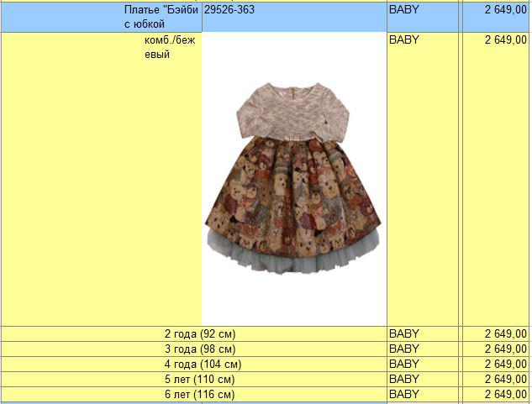Viewport: 532px width, 404px height.
Task: Select the size row 5 лет (110 см)
Action: tap(200, 379)
